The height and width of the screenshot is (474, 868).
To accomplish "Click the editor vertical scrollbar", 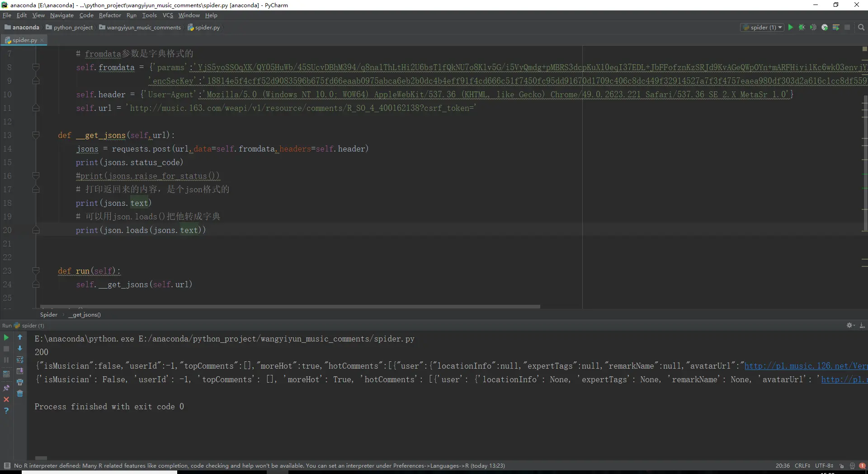I will coord(865,163).
